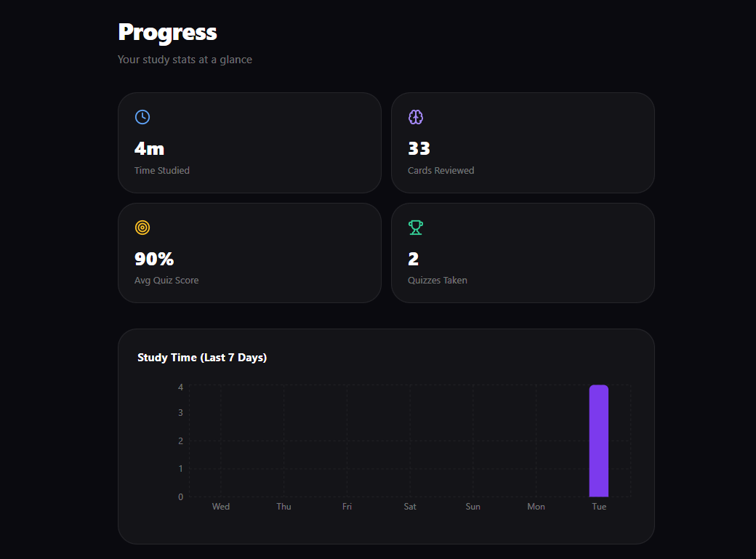
Task: Click the Wed label on chart axis
Action: [221, 507]
